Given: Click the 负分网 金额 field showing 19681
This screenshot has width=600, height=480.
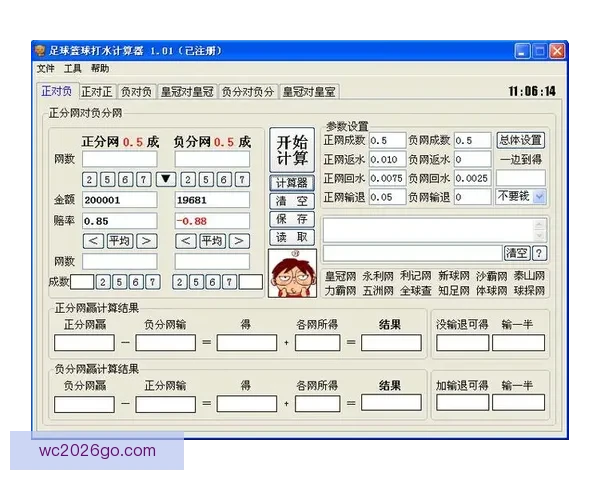Looking at the screenshot, I should pos(212,200).
